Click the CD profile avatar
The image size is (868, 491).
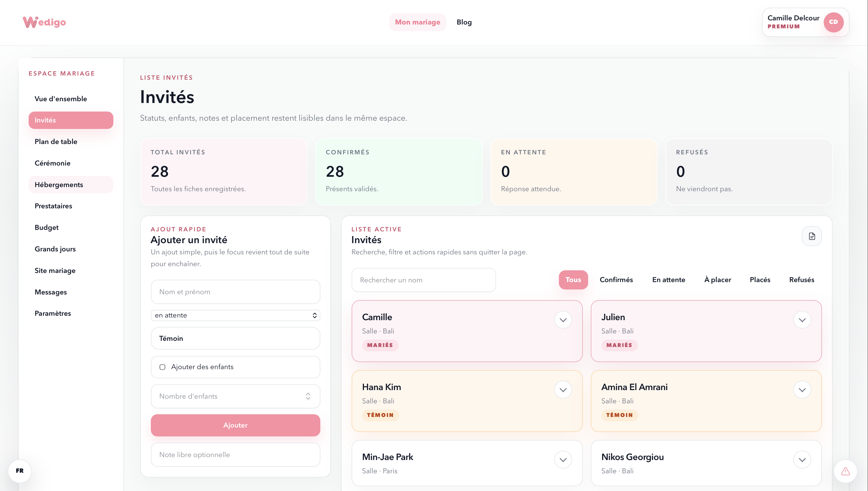pos(833,22)
